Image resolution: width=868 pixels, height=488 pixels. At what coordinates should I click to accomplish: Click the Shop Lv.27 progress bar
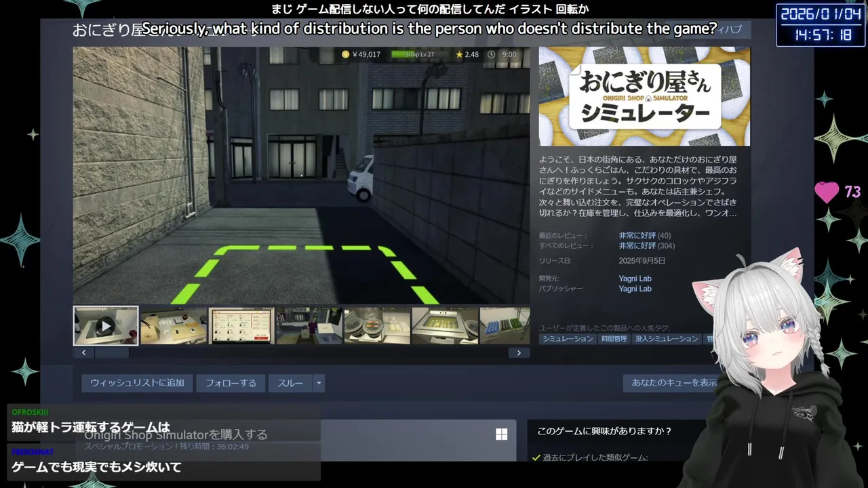pos(419,54)
